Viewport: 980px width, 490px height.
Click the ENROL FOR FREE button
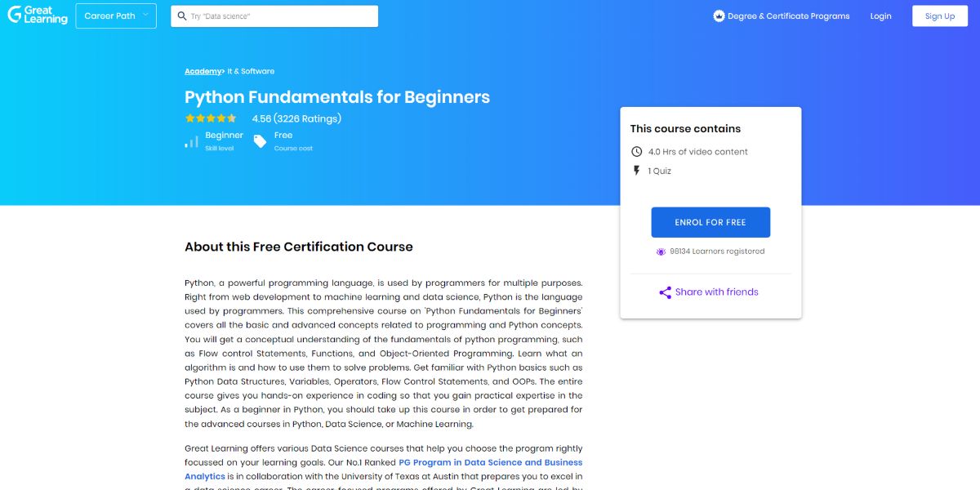pos(710,222)
